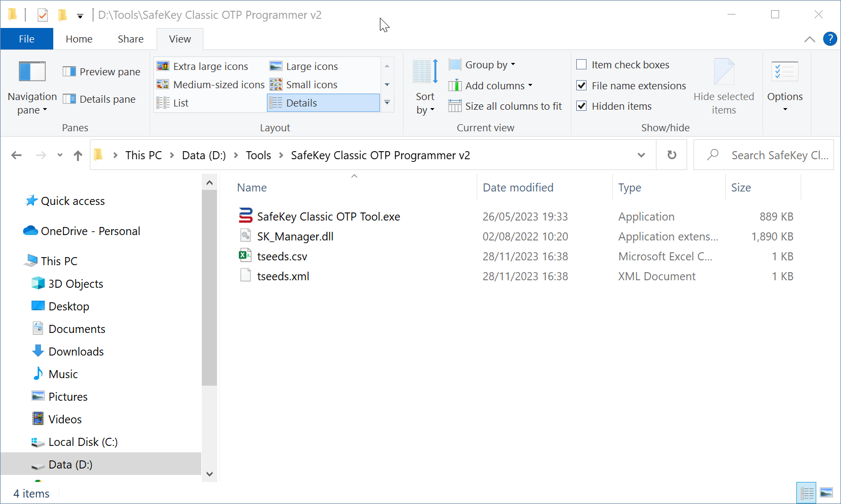Click the tseeds.csv Excel file icon
Screen dimensions: 841x504
pos(245,256)
